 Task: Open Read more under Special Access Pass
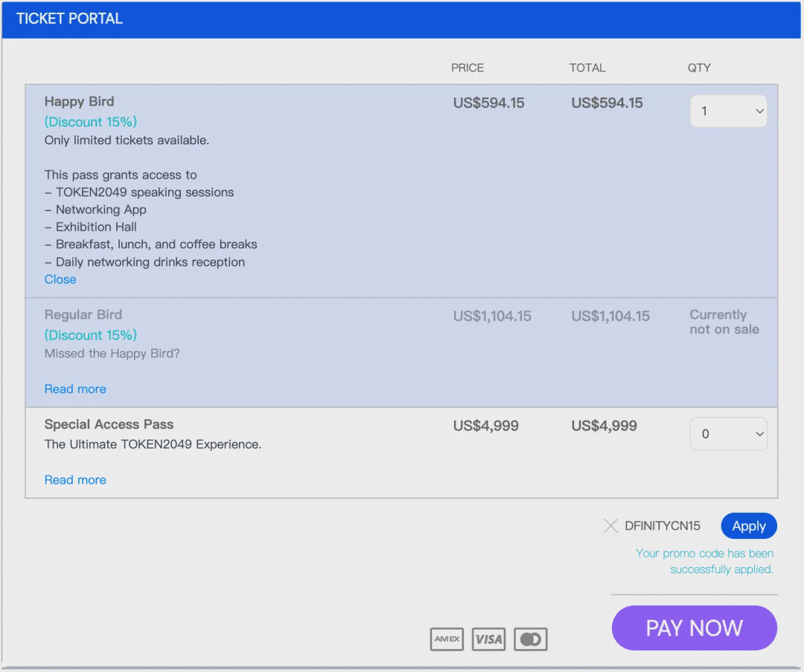point(75,480)
